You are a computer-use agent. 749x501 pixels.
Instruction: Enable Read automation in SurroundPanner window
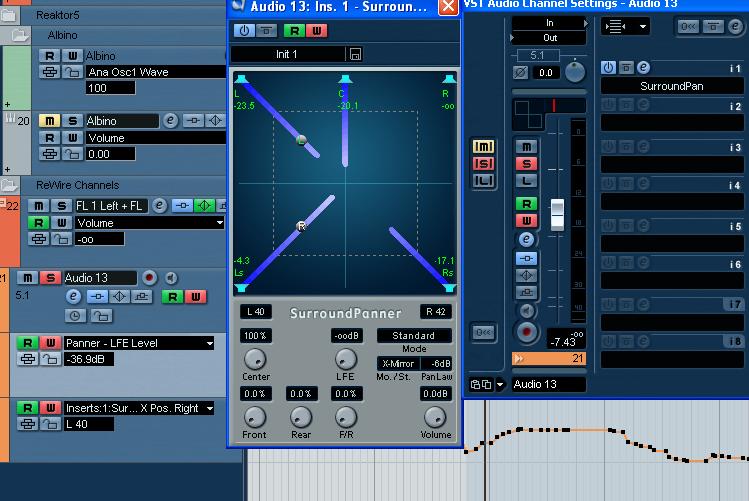pyautogui.click(x=294, y=31)
